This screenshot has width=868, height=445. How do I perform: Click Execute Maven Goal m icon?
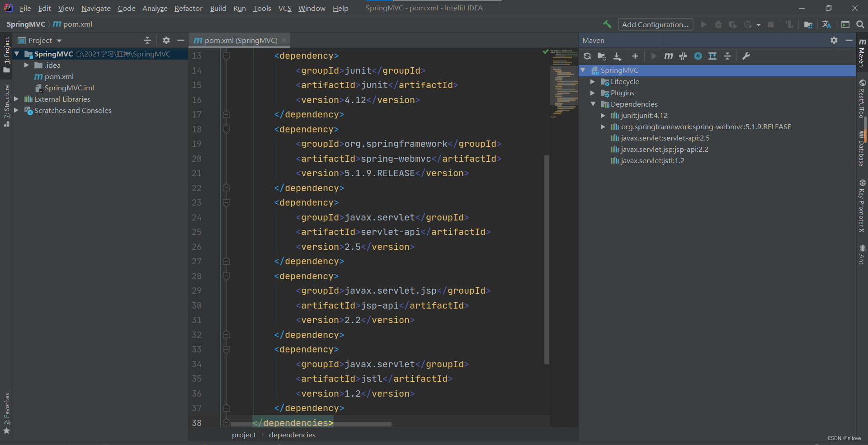669,56
